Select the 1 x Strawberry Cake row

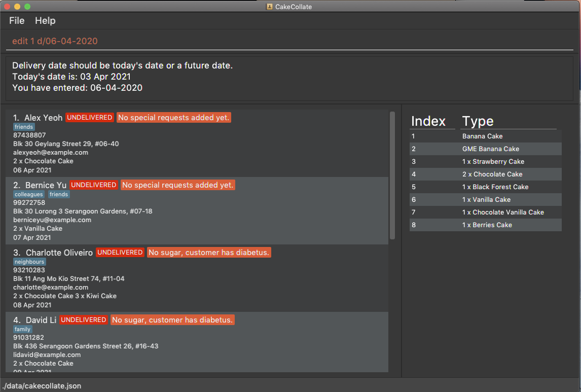(485, 161)
